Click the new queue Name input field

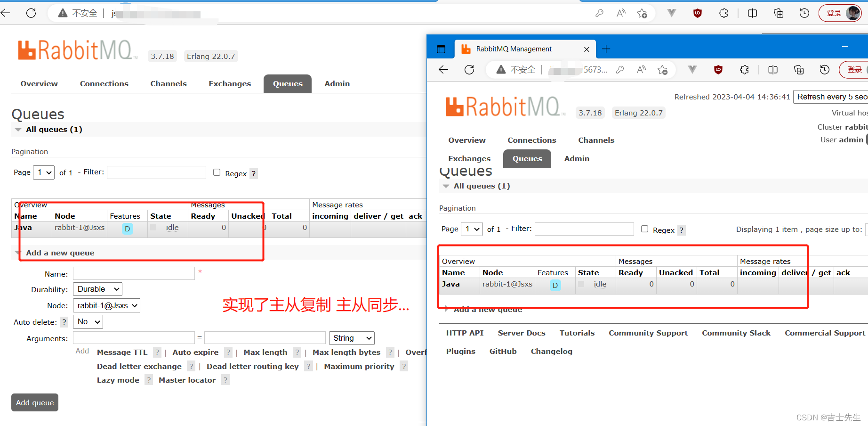click(x=134, y=273)
